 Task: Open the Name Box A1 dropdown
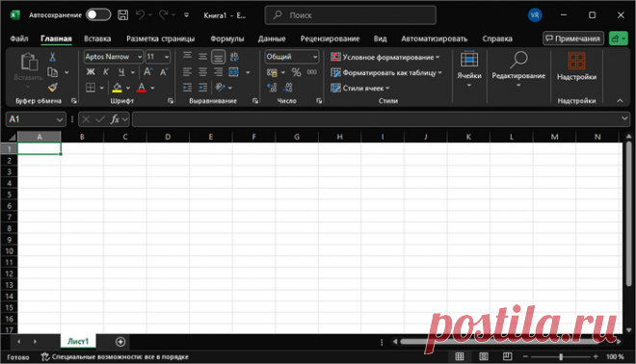tap(60, 119)
